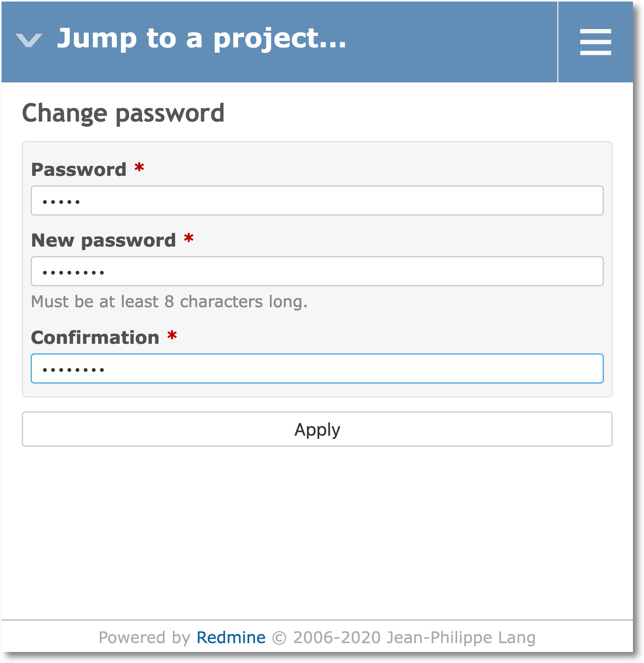Screen dimensions: 644x663
Task: Open the hamburger menu in the header
Action: (595, 42)
